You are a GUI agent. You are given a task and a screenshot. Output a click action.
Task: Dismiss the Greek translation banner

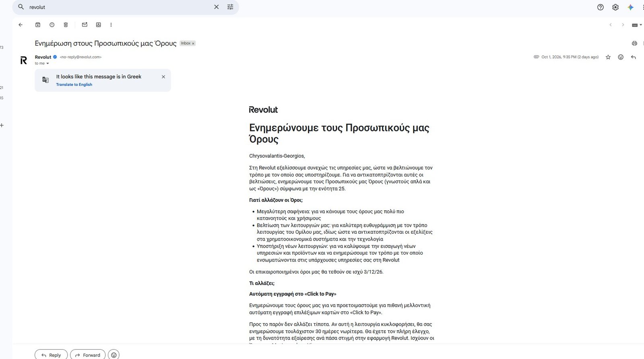tap(163, 77)
